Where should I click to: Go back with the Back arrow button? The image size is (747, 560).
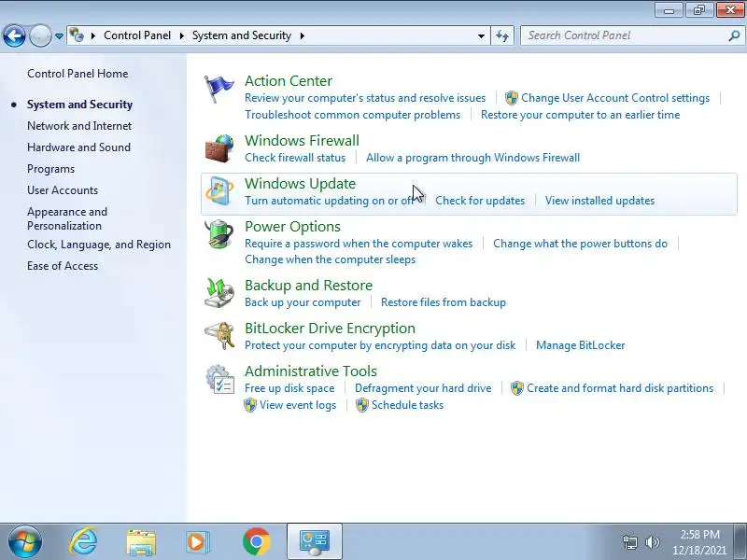[14, 35]
